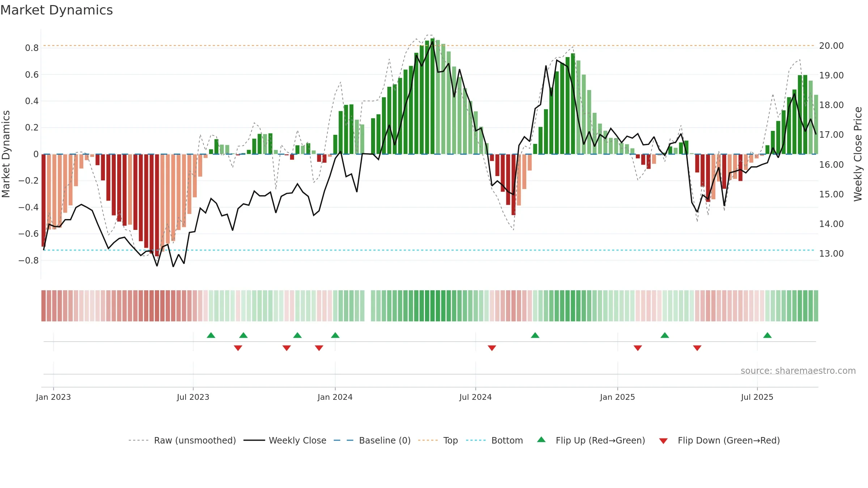Select the flip-down marker at April 2025

click(697, 348)
